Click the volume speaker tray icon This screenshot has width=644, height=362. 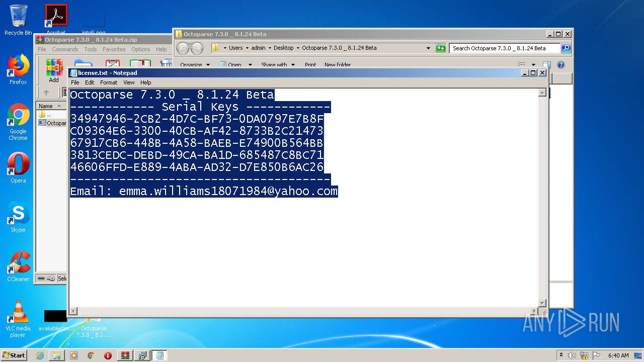tap(572, 355)
